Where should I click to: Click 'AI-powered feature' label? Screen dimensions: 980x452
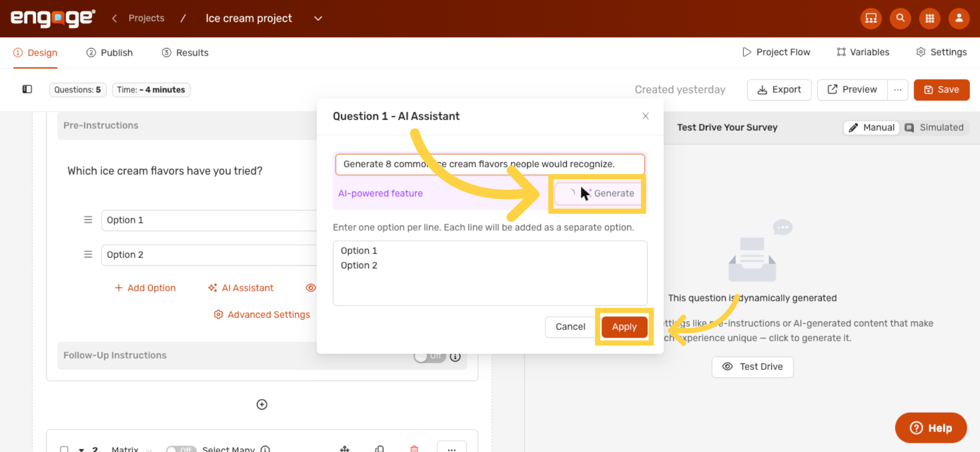coord(380,193)
